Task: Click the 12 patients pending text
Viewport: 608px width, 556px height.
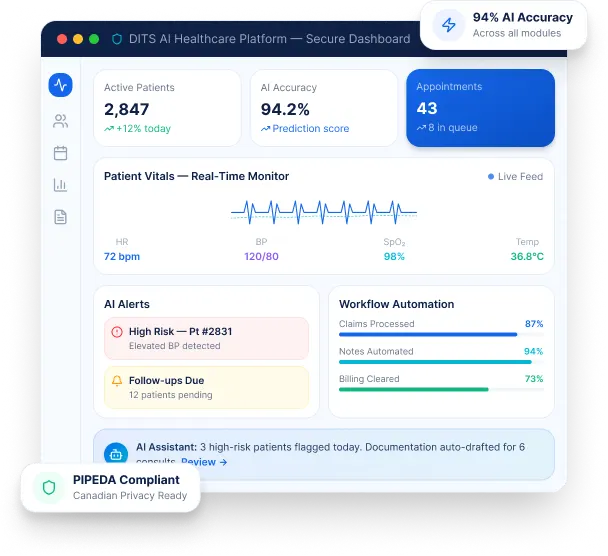Action: pyautogui.click(x=171, y=395)
